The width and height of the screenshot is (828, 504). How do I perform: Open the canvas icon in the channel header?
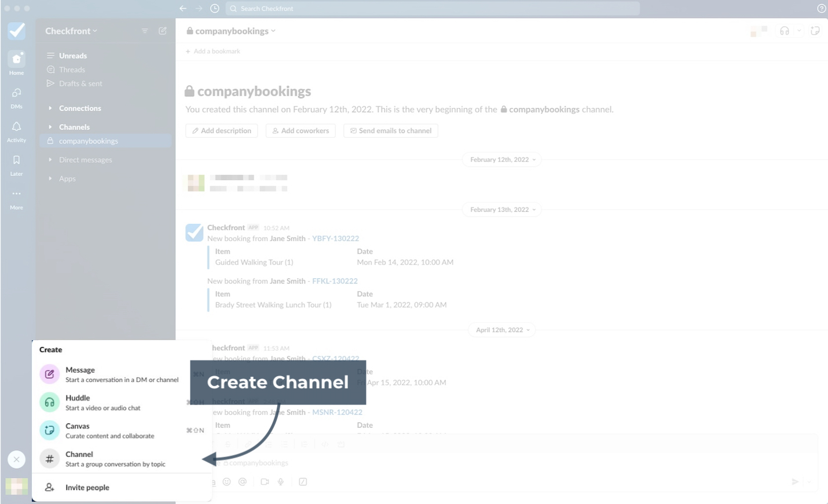coord(815,31)
